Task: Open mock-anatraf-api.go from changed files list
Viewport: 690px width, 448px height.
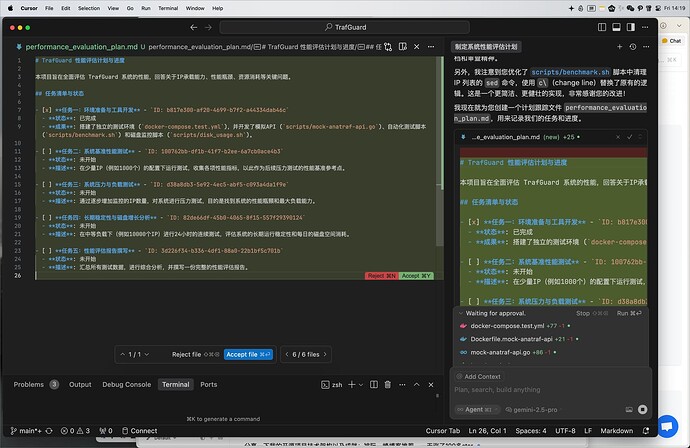Action: [x=500, y=353]
